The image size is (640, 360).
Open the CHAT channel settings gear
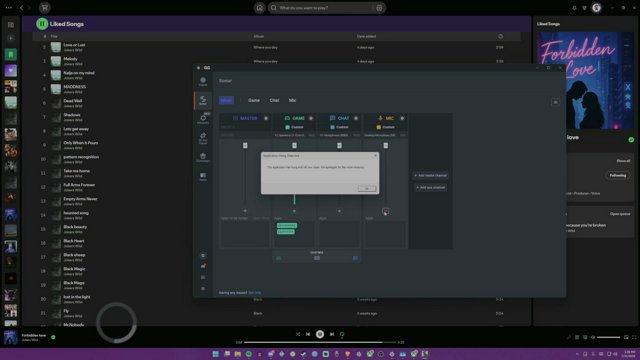[x=356, y=118]
